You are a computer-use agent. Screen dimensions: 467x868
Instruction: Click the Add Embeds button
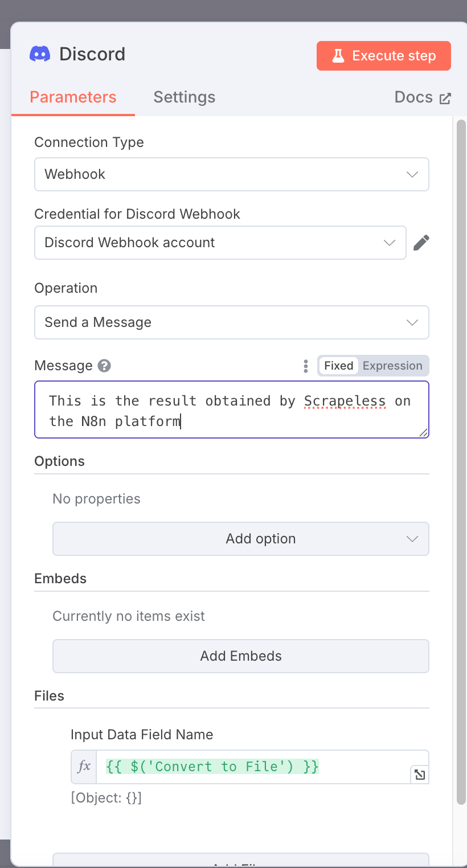tap(240, 656)
